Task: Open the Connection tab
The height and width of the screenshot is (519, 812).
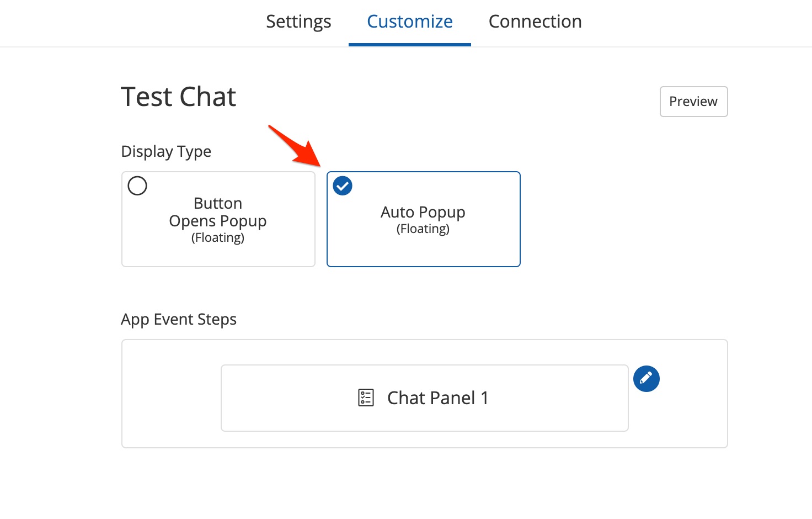Action: point(535,22)
